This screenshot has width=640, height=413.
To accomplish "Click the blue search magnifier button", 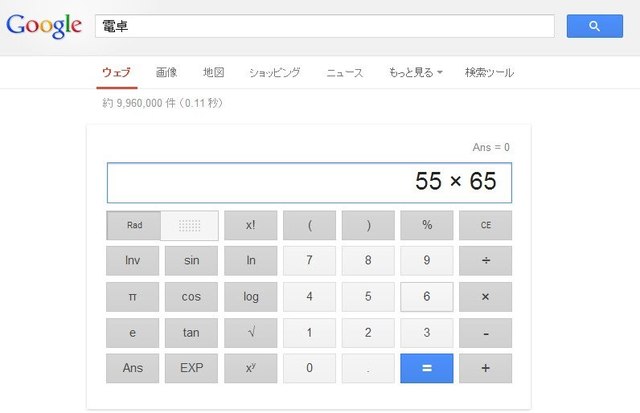I will coord(594,26).
